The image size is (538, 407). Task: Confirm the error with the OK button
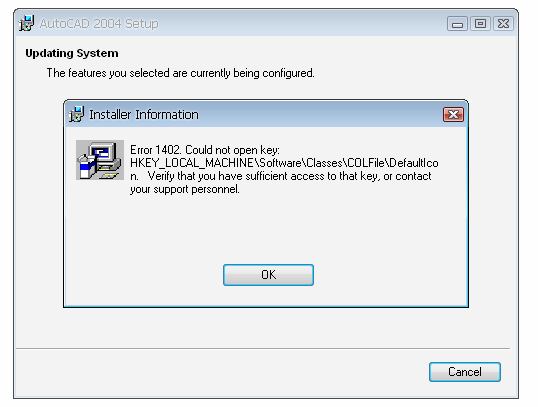[268, 275]
